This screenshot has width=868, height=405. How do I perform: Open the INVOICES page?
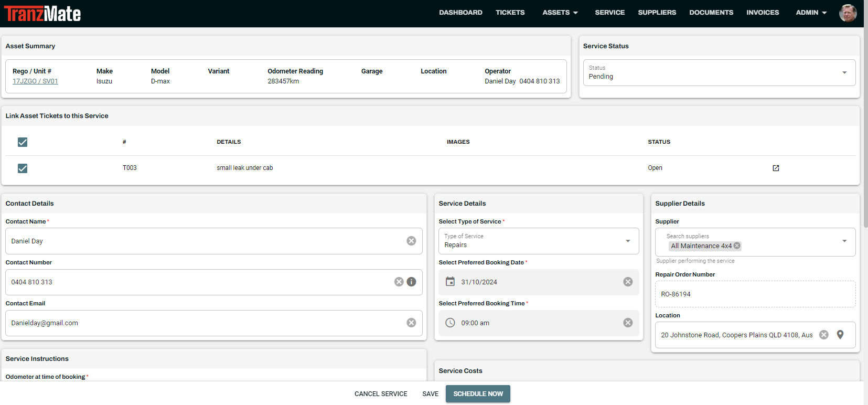(x=763, y=13)
